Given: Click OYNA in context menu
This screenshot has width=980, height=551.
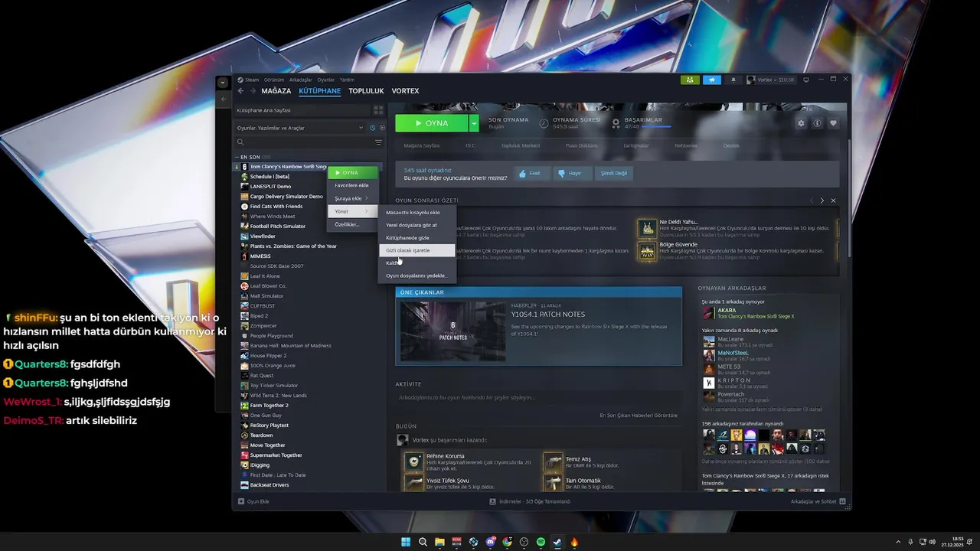Looking at the screenshot, I should click(x=353, y=173).
